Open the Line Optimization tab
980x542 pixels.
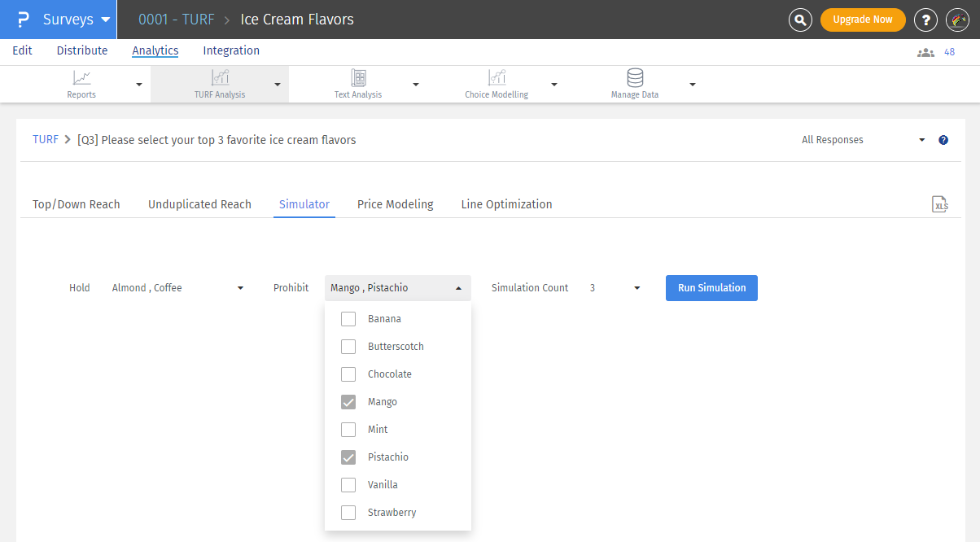[x=506, y=204]
